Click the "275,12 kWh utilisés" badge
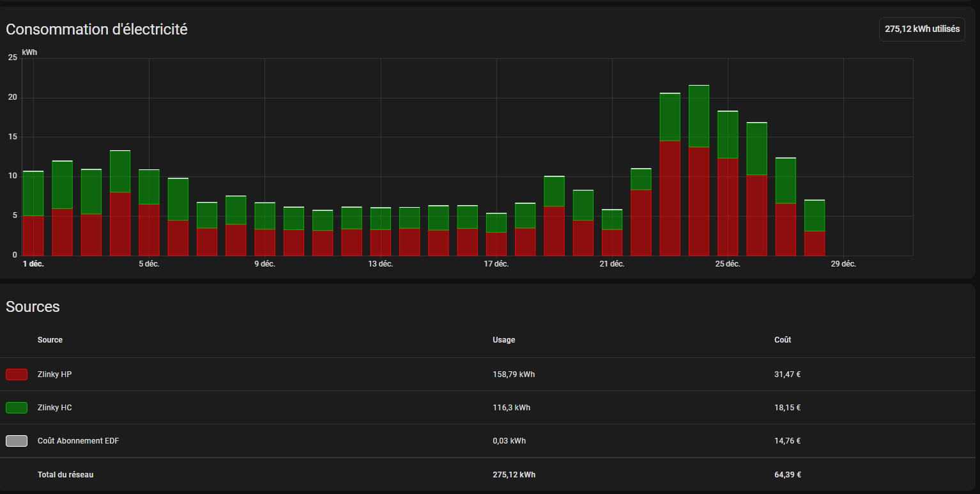Viewport: 980px width, 494px height. (x=921, y=29)
